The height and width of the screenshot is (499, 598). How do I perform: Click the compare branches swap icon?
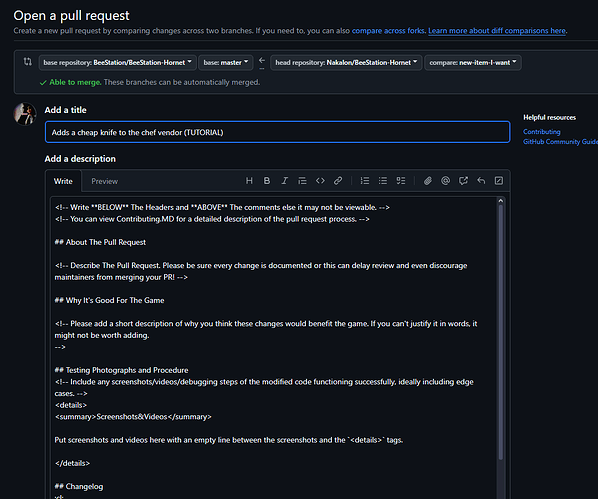28,61
